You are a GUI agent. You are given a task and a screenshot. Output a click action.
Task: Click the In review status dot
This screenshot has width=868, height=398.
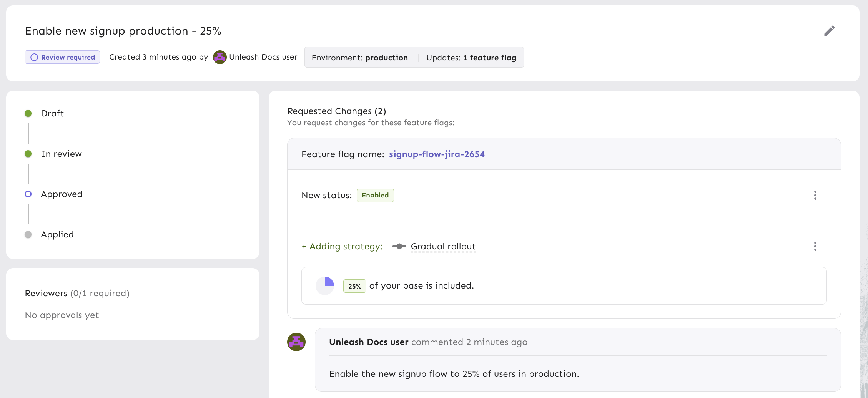coord(28,153)
